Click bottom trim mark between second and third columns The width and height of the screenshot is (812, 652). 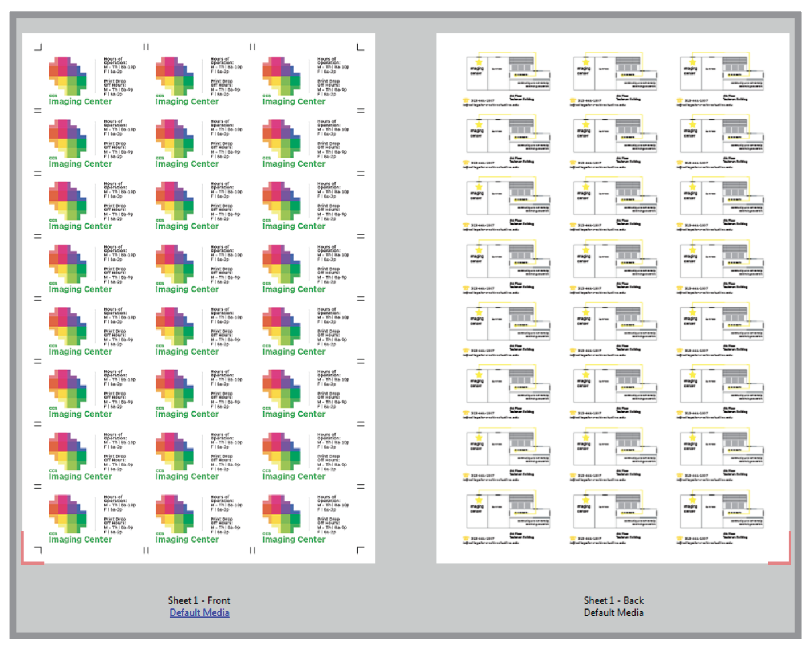point(253,550)
